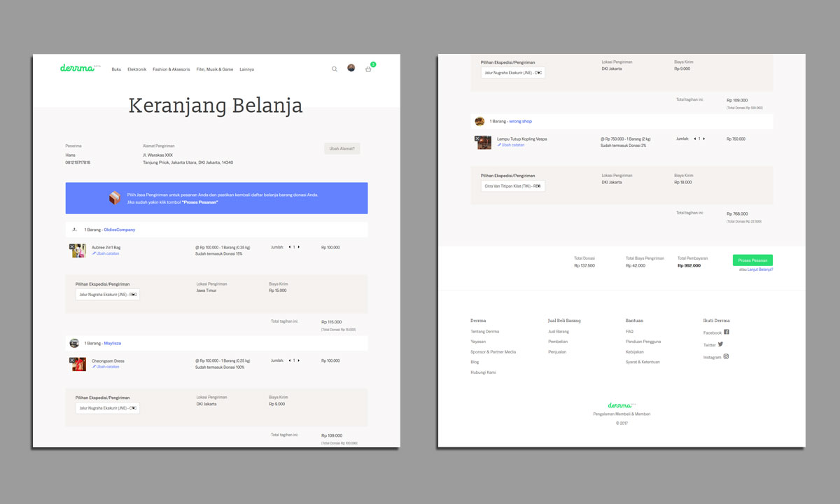Follow the Lanjut Belanja? link
The image size is (840, 504).
point(760,269)
